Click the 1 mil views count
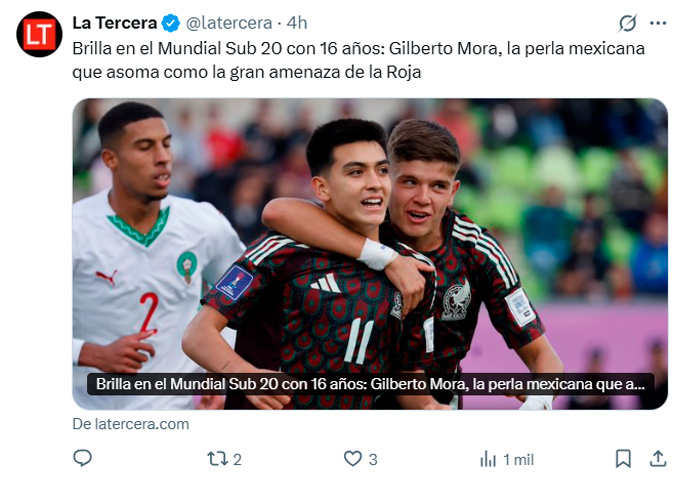 point(518,460)
